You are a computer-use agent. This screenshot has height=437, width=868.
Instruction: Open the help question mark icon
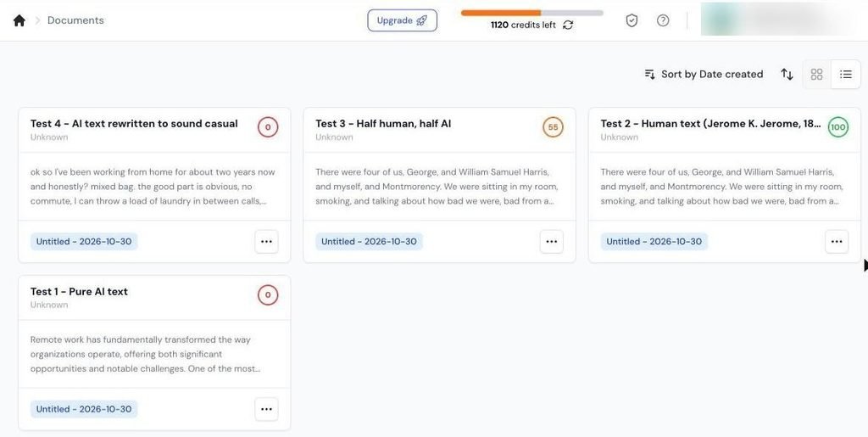663,20
